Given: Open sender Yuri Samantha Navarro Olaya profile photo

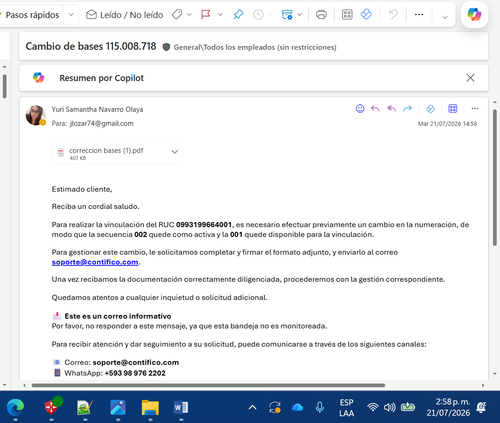Looking at the screenshot, I should [35, 115].
